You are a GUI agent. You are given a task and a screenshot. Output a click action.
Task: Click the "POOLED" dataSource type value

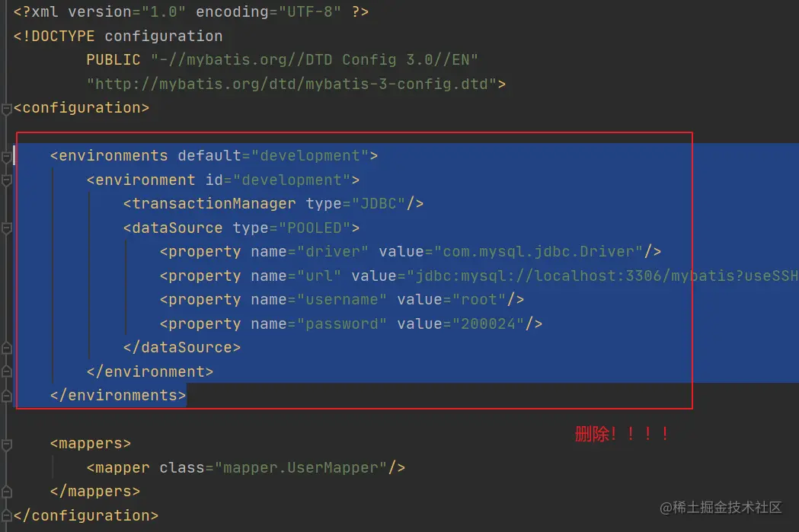(315, 228)
